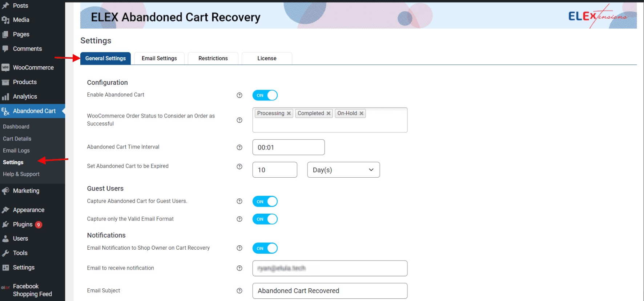The image size is (644, 301).
Task: Click help icon for WooCommerce Order Status
Action: coord(240,120)
